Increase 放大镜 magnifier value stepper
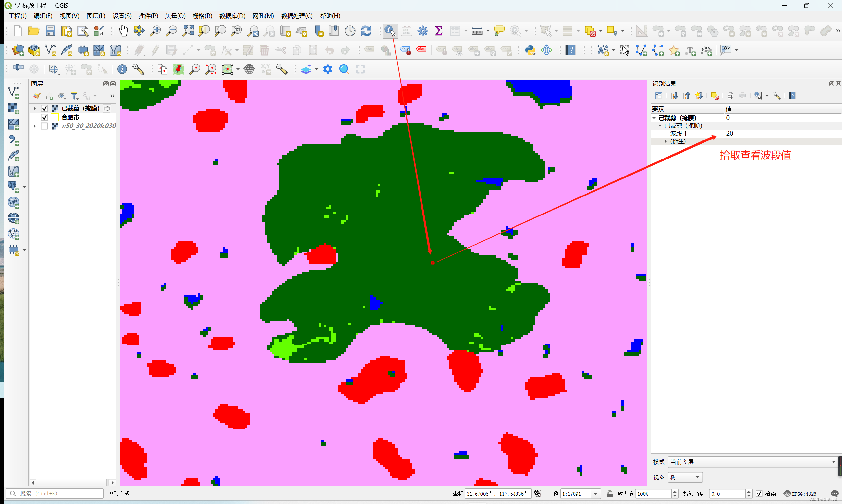 (x=675, y=492)
